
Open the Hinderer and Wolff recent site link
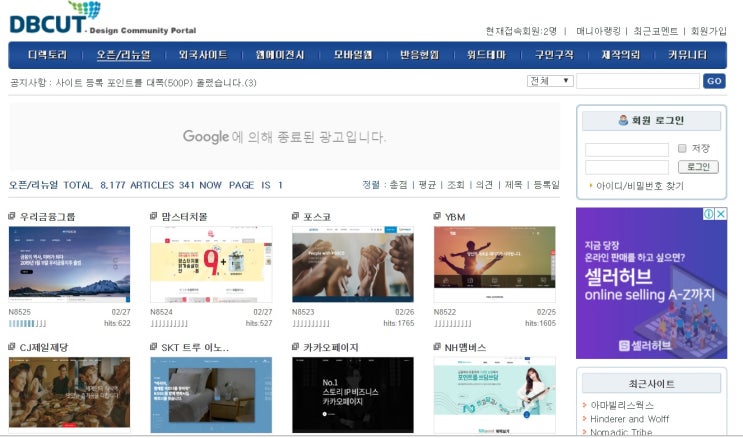tap(629, 419)
